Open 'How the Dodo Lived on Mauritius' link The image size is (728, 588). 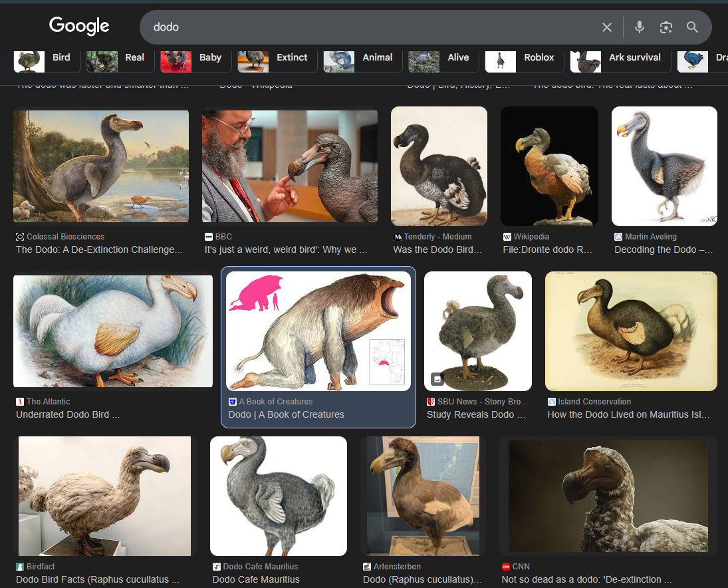click(628, 414)
